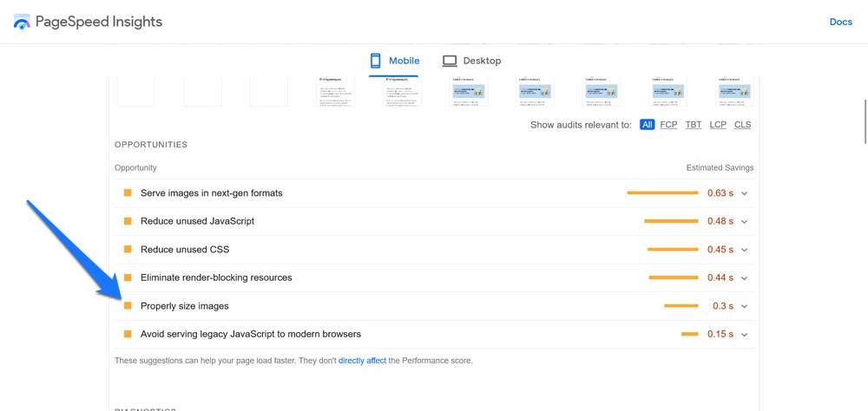Viewport: 868px width, 411px height.
Task: Click the Mobile phone icon
Action: pyautogui.click(x=375, y=61)
